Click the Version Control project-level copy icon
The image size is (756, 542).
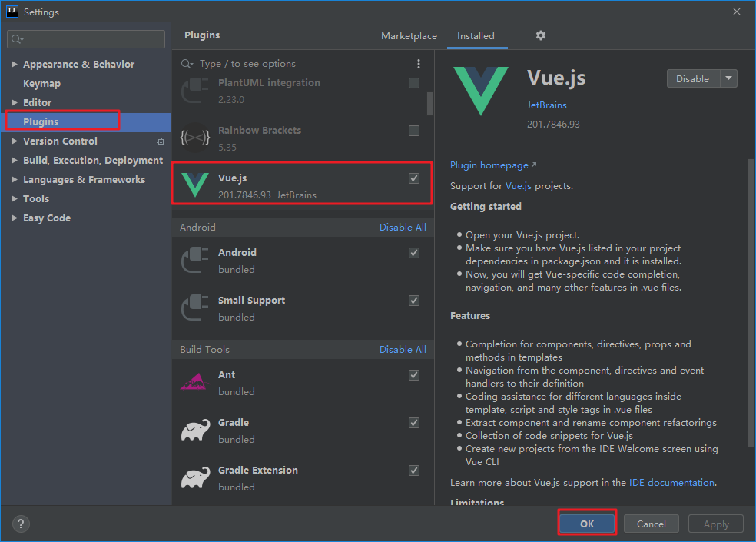click(x=160, y=141)
